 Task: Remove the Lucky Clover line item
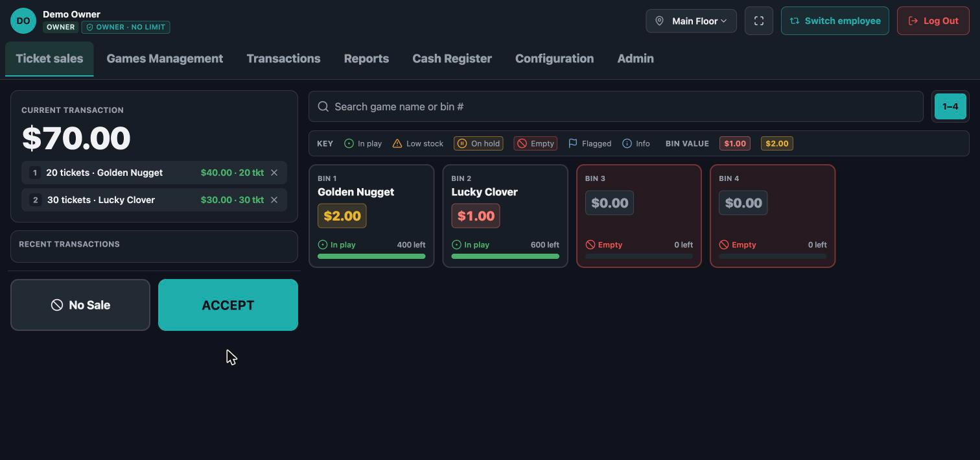(274, 200)
